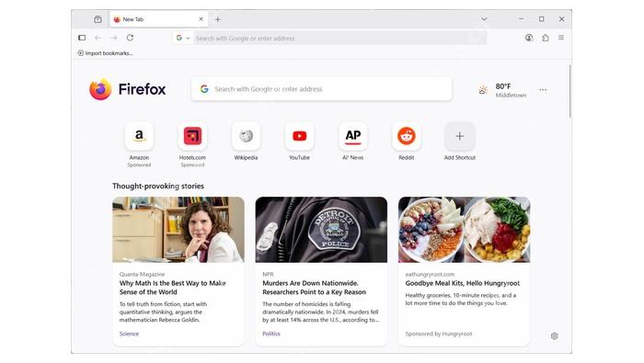The width and height of the screenshot is (644, 363).
Task: Click the 'NPR' source label
Action: pos(268,274)
